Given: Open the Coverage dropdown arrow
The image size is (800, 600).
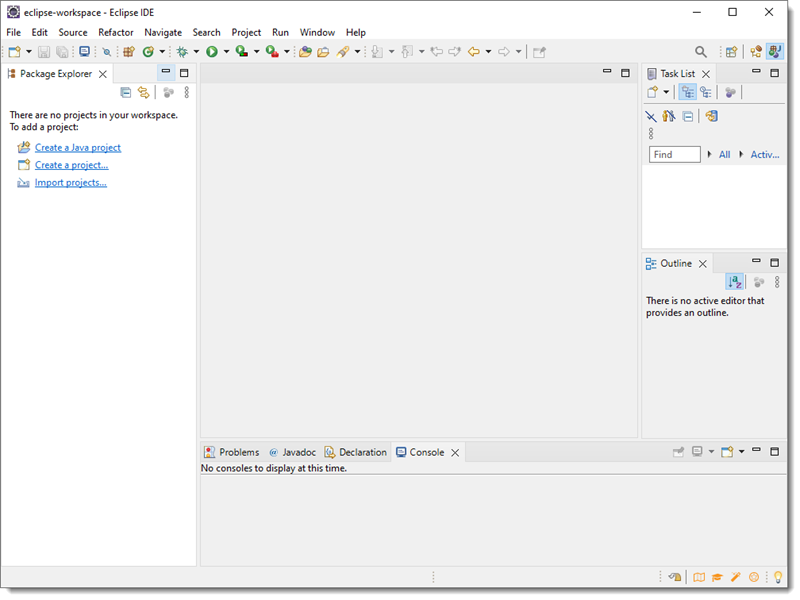Looking at the screenshot, I should [x=257, y=52].
